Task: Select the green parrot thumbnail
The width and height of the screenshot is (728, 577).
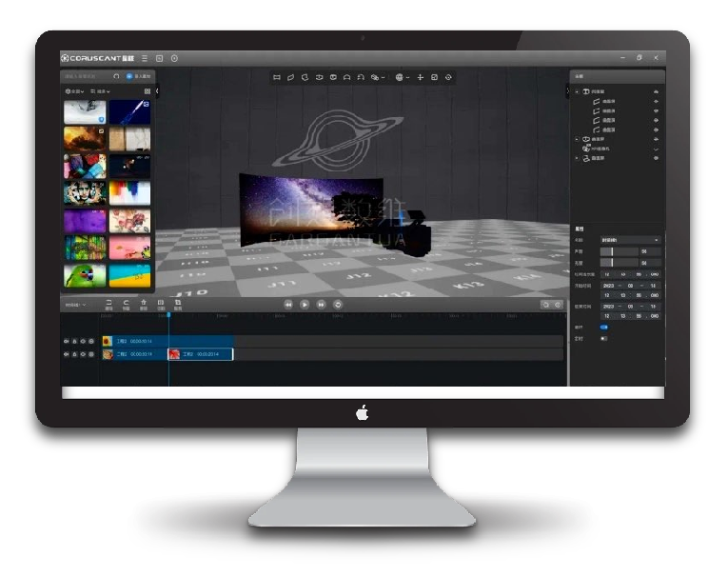Action: [x=85, y=275]
